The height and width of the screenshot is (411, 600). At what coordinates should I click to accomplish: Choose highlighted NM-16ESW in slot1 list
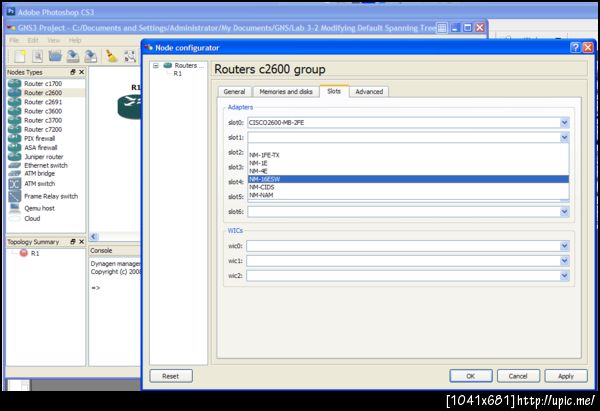tap(408, 179)
